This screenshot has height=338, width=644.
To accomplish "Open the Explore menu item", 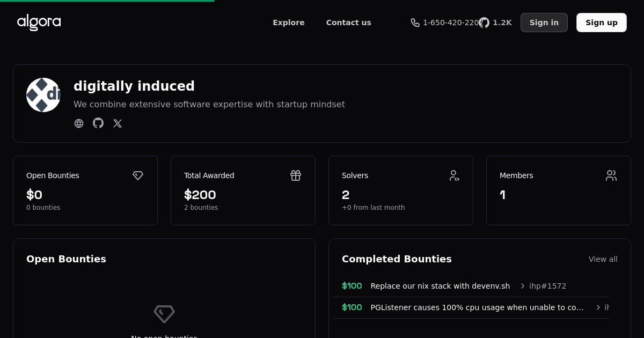I will tap(288, 23).
